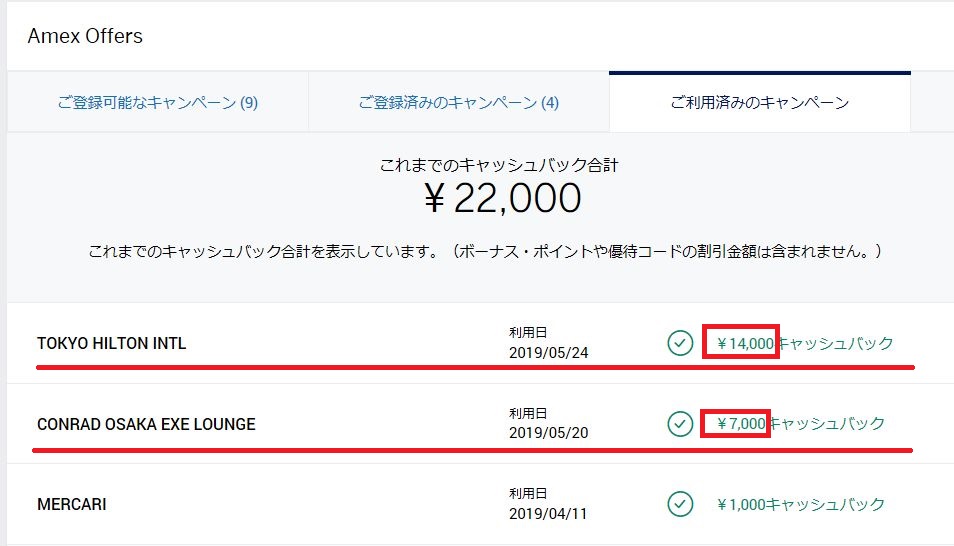Screen dimensions: 954x546
Task: Click the TOKYO HILTON INTL merchant name
Action: [112, 344]
